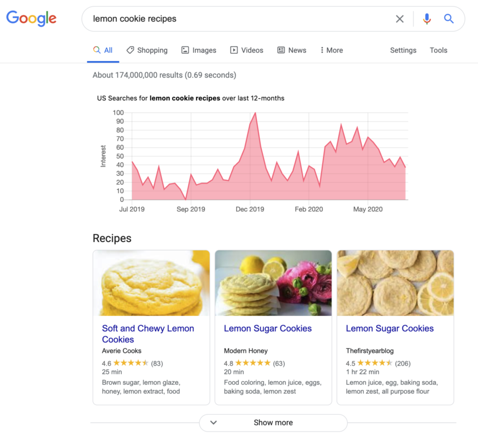
Task: Switch to the News tab
Action: pos(292,50)
